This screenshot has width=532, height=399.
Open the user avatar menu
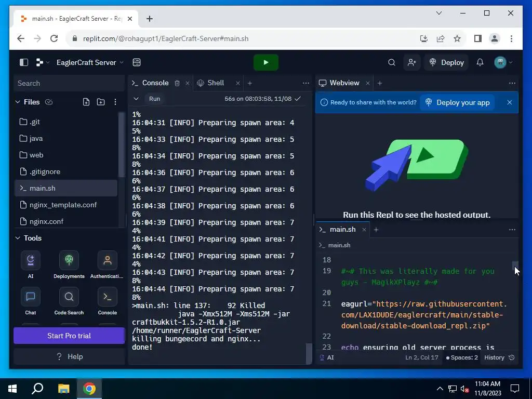click(x=503, y=62)
